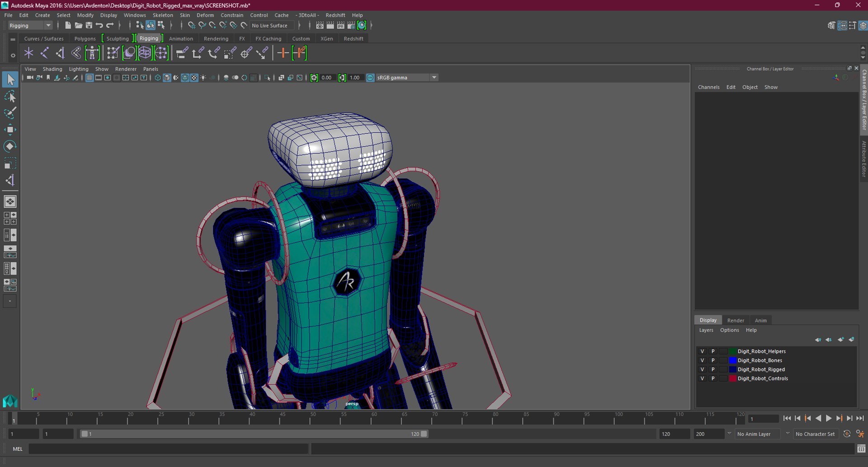Jump to the end of the playback range

pos(860,419)
